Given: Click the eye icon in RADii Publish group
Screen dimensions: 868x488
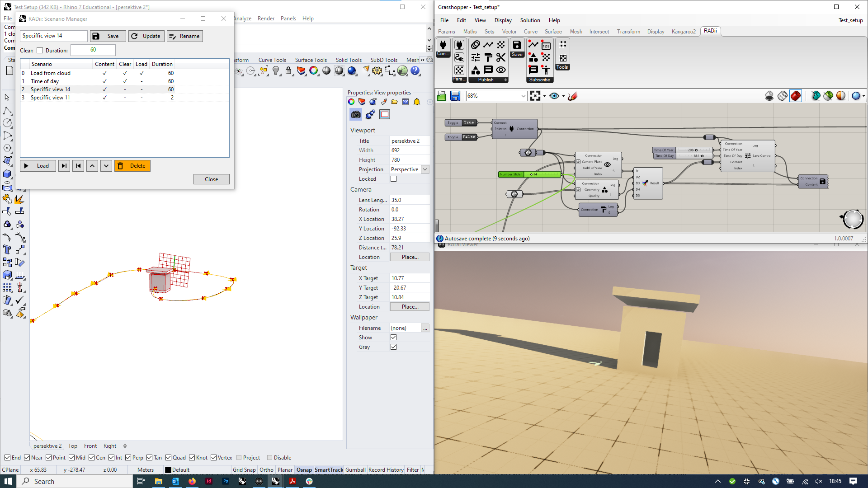Looking at the screenshot, I should tap(501, 70).
